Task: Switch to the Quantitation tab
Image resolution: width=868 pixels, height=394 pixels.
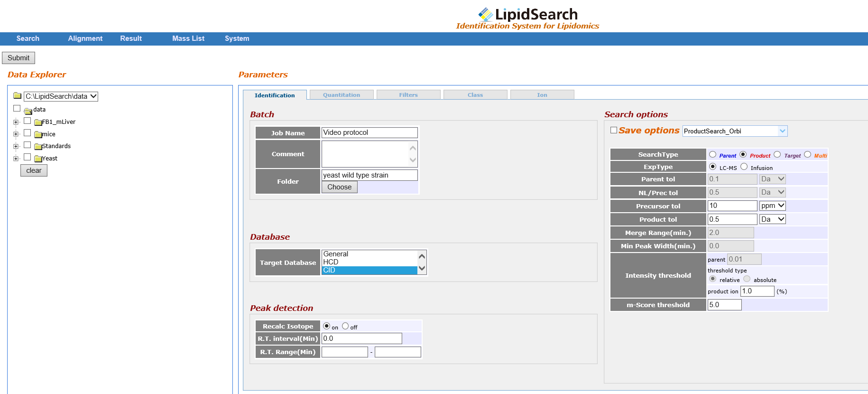Action: (342, 95)
